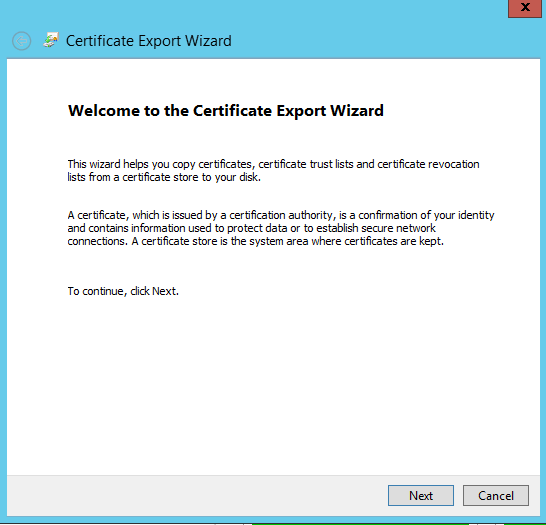This screenshot has height=525, width=546.
Task: Click the line starting "A certificate, which is issued"
Action: [x=281, y=215]
